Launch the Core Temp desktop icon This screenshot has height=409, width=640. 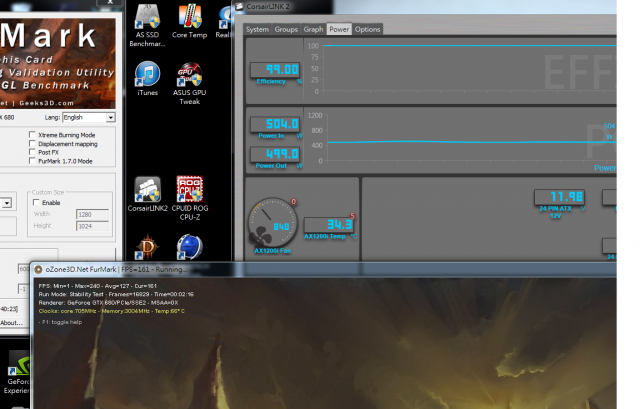(x=189, y=21)
